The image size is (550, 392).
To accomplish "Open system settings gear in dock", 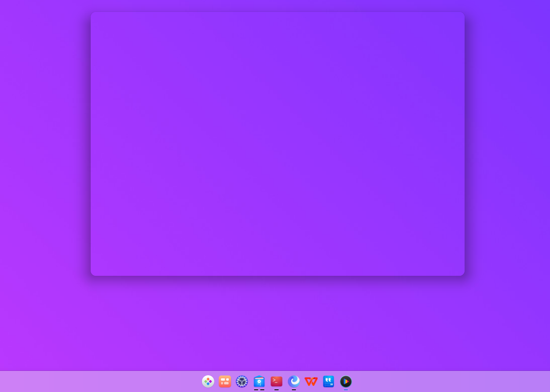I will 242,381.
